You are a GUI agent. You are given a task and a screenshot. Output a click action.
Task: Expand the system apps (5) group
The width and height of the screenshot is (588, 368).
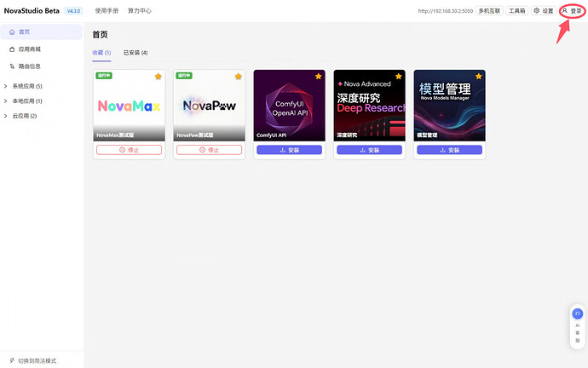[23, 86]
